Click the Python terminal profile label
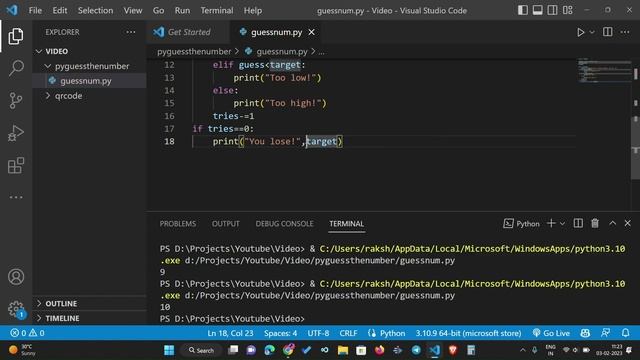 (522, 224)
